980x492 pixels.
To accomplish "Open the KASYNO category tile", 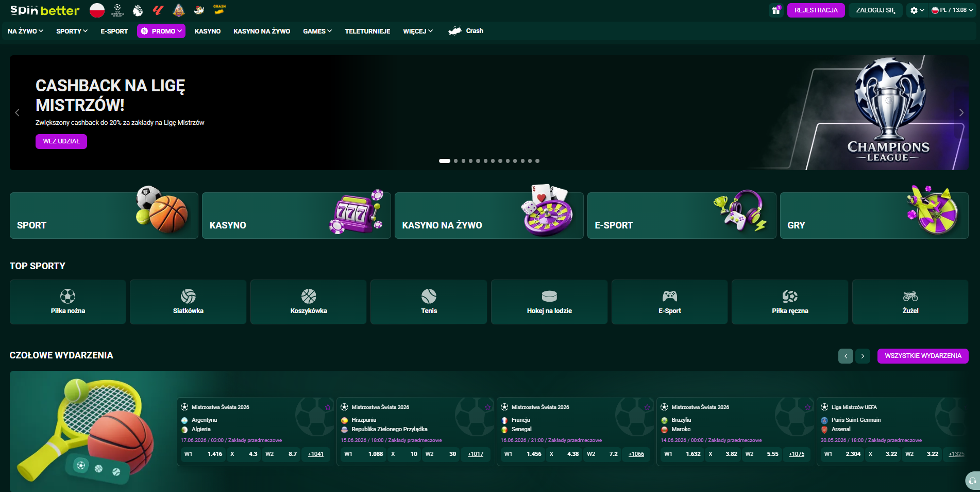I will [296, 216].
